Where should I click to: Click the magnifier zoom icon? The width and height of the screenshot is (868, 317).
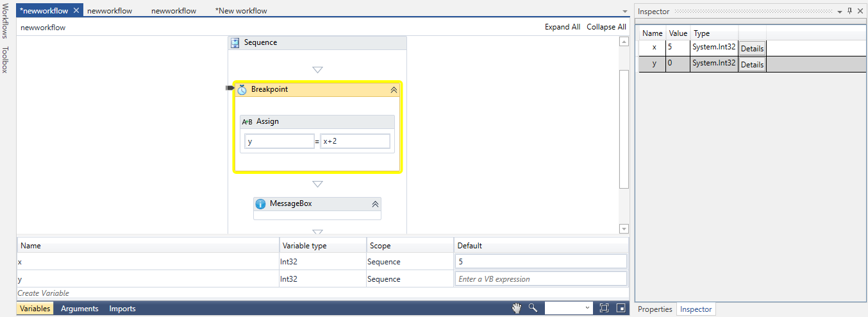533,309
